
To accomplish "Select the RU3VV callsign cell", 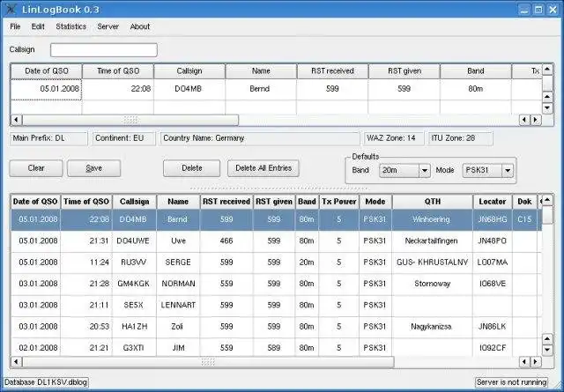I will 134,263.
